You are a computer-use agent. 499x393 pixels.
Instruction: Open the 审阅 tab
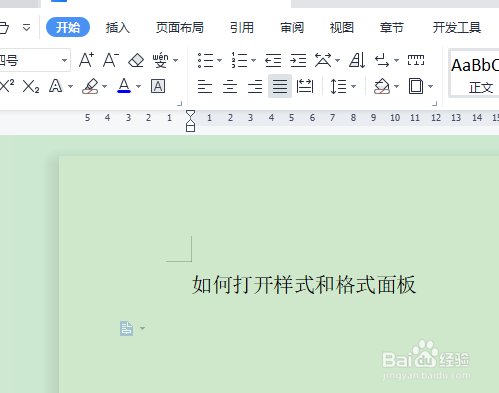(x=292, y=27)
